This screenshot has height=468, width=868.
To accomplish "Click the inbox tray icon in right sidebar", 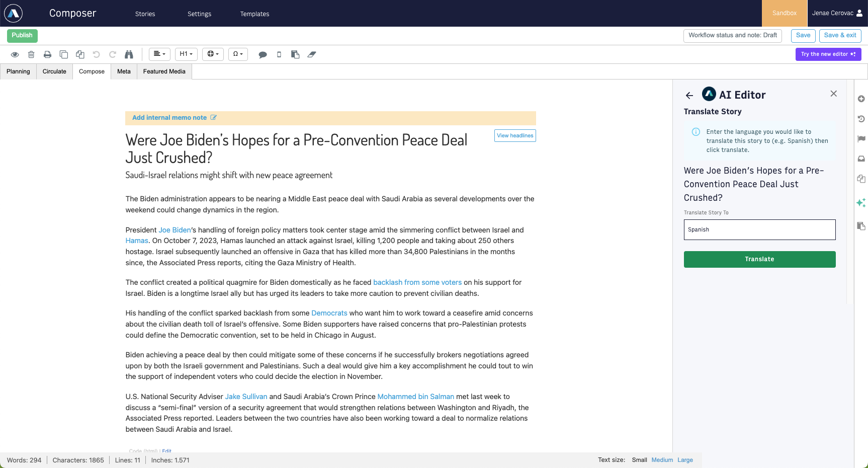I will point(861,159).
